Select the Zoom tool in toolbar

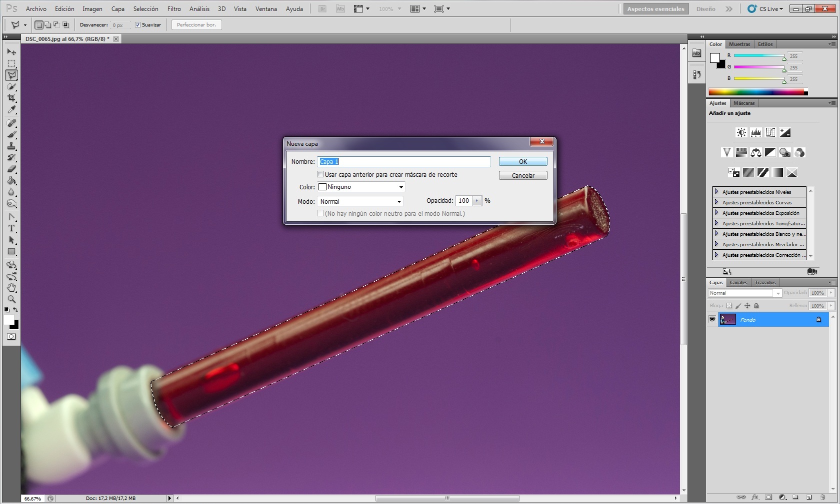point(11,299)
